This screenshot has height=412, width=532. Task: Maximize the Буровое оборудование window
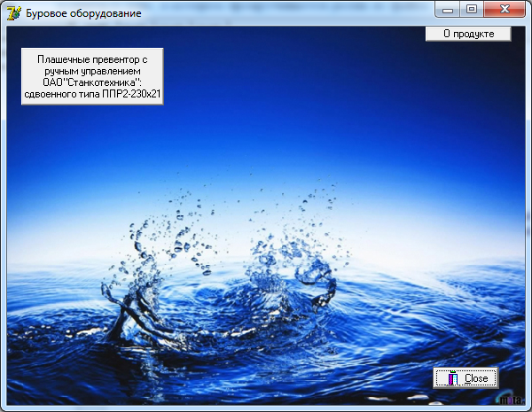pos(472,10)
